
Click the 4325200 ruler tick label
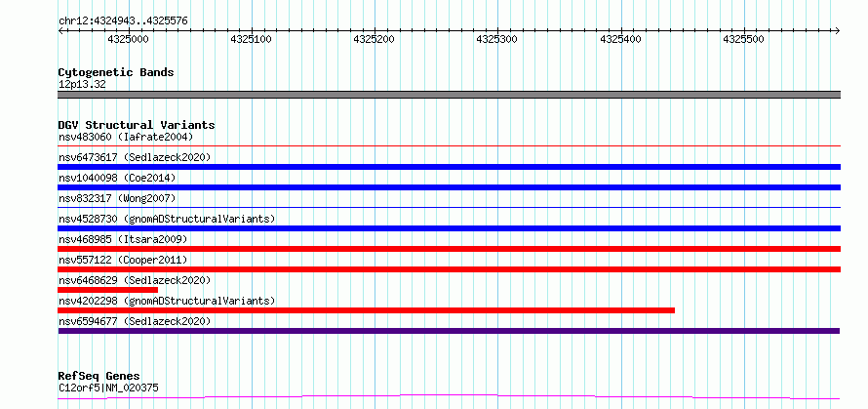[x=375, y=39]
